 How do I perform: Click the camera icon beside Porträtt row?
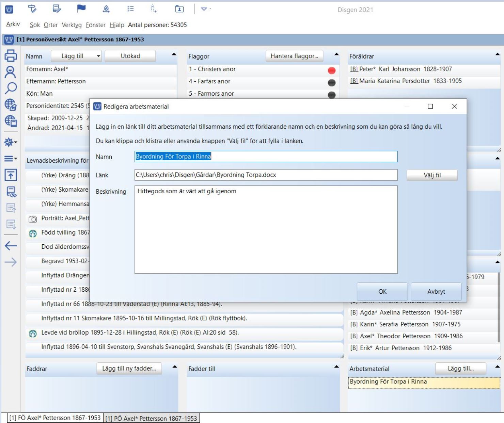click(33, 219)
